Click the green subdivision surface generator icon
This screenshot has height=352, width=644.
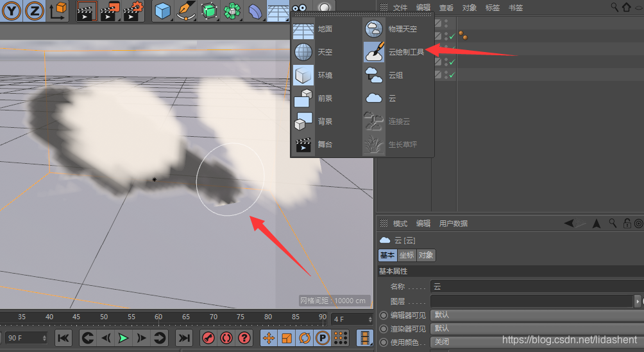209,11
